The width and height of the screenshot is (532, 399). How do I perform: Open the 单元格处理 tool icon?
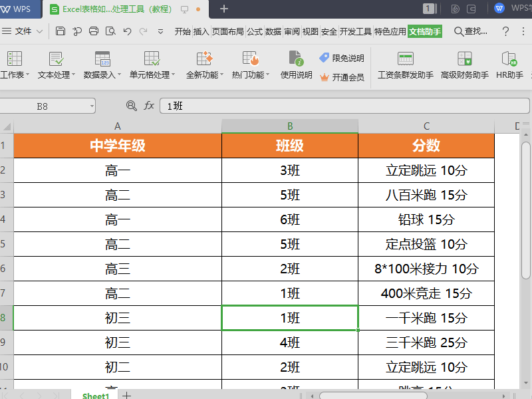pyautogui.click(x=152, y=59)
